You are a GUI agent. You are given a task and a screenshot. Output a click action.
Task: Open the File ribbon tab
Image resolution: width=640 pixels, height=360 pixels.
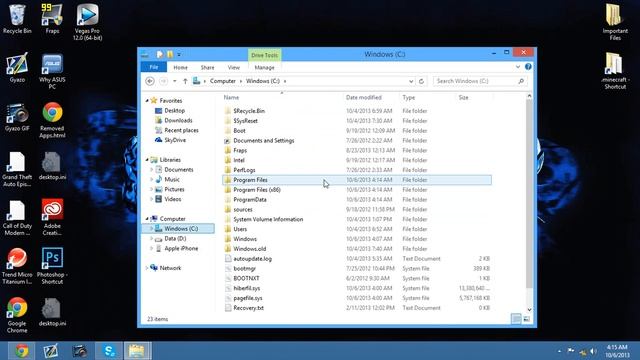pyautogui.click(x=153, y=67)
